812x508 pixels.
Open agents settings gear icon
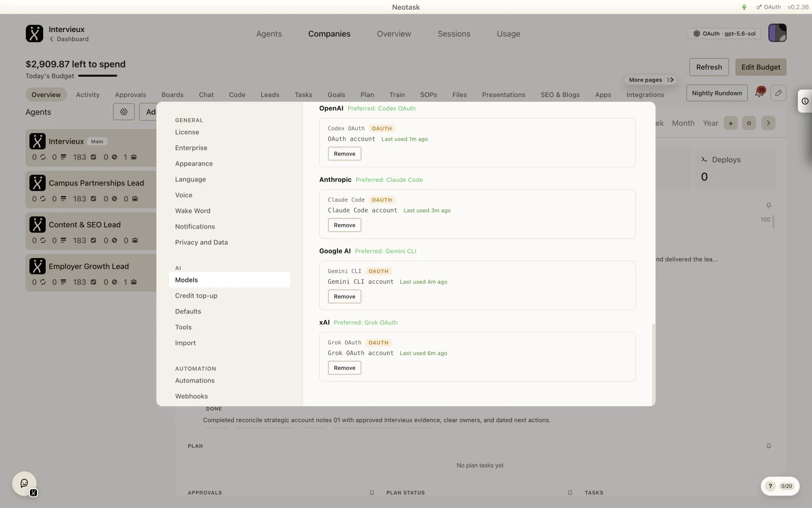[124, 112]
